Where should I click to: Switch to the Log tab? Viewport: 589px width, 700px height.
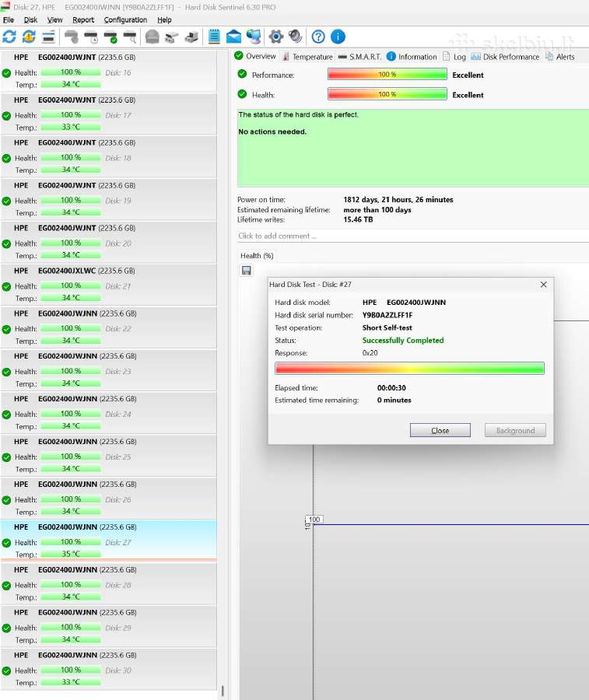(x=454, y=57)
